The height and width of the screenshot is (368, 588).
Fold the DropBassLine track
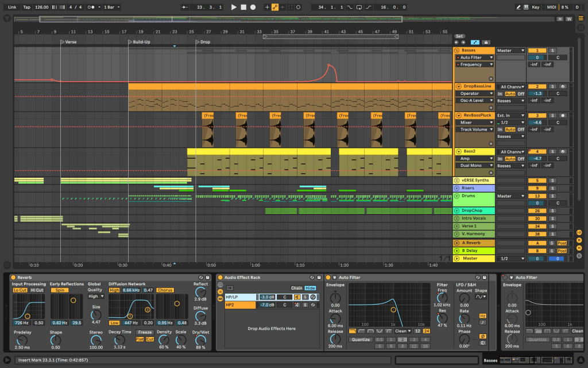pyautogui.click(x=458, y=86)
